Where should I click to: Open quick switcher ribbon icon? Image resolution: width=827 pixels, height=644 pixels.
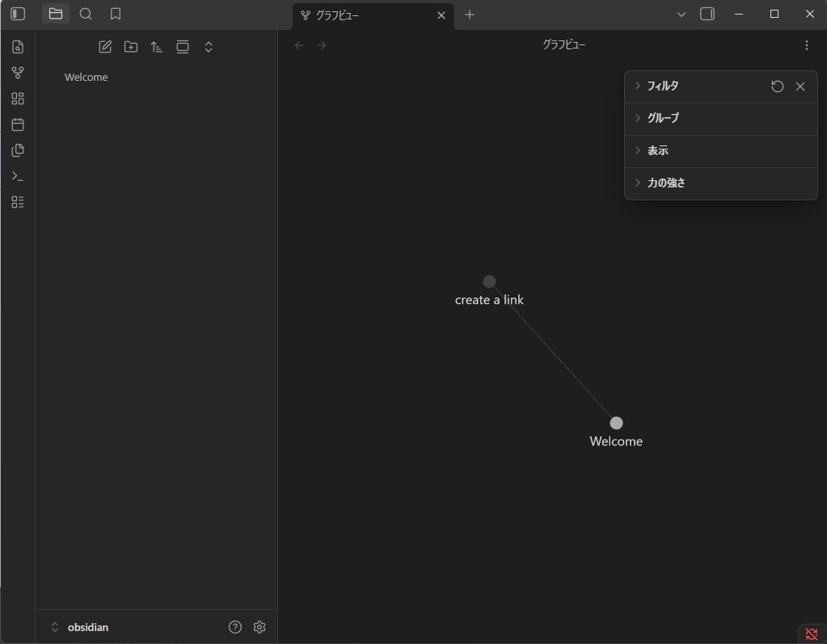click(18, 47)
